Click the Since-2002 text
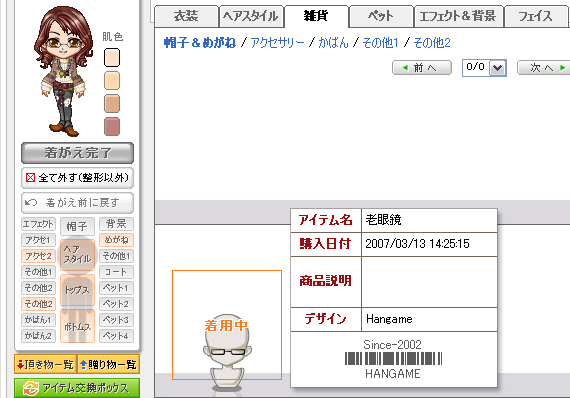The width and height of the screenshot is (570, 398). click(x=393, y=345)
